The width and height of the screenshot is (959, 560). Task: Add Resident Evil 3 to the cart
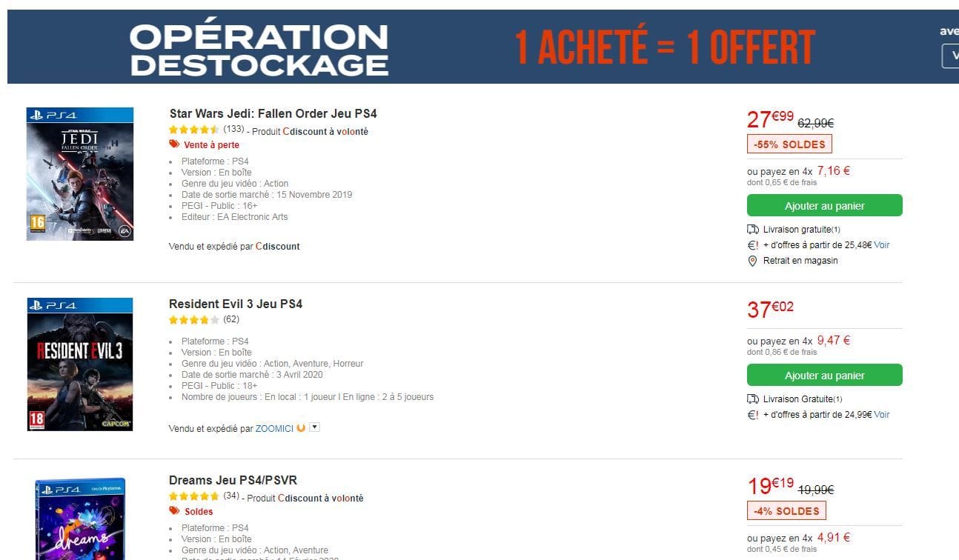[x=824, y=375]
